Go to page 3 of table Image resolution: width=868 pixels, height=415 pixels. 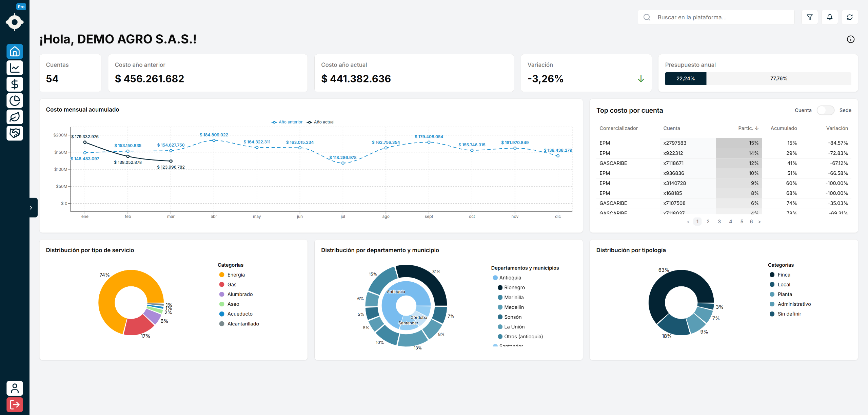tap(719, 222)
